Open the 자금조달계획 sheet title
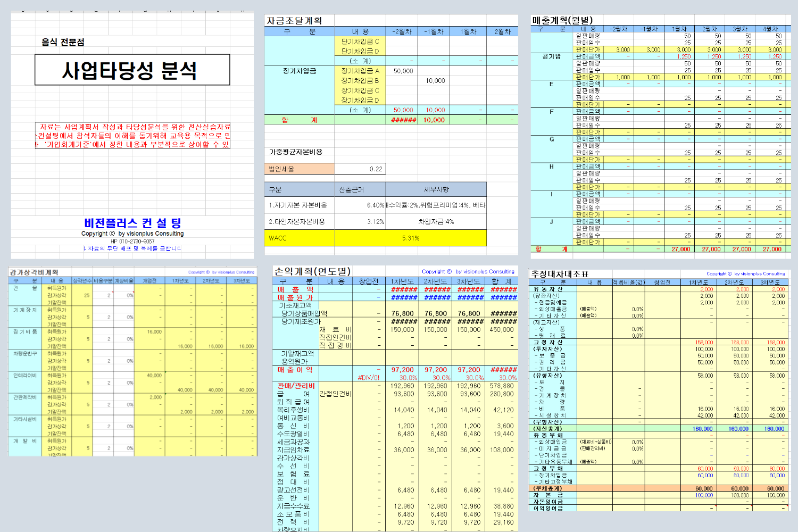Screen dimensions: 798x532 [294, 21]
